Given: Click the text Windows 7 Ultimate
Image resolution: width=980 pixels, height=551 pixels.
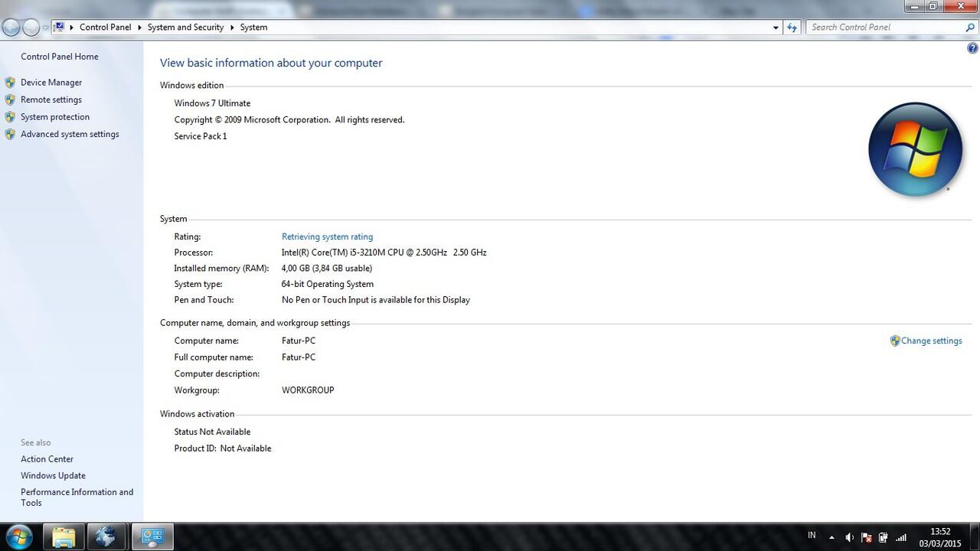Looking at the screenshot, I should click(212, 103).
